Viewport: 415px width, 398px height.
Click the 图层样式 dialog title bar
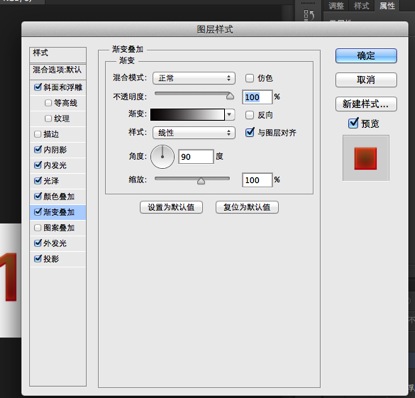[215, 29]
